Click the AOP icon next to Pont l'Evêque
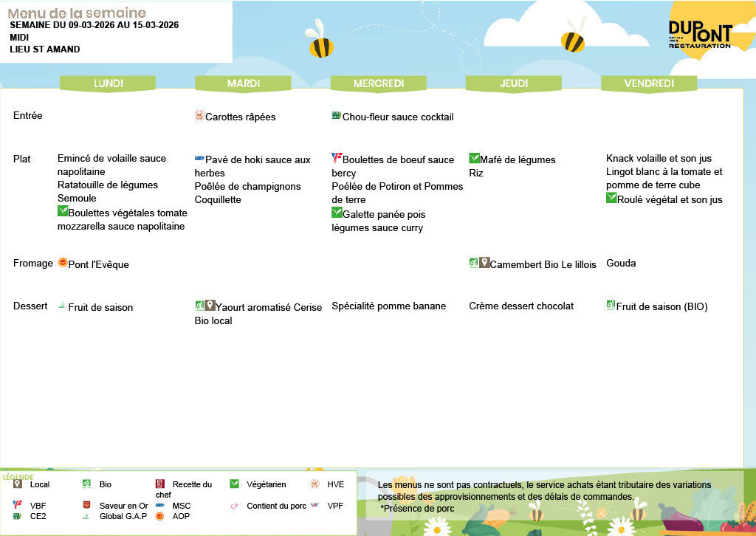Screen dimensions: 756x536 click(x=63, y=263)
